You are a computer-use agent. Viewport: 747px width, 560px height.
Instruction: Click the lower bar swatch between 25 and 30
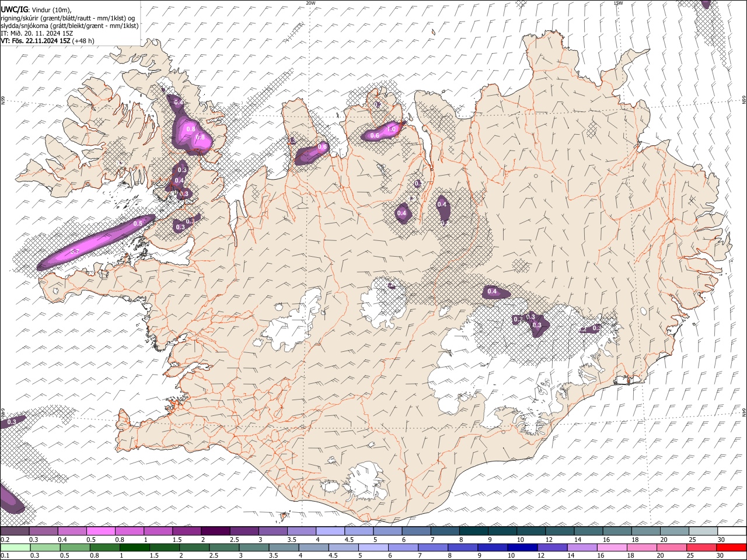[700, 548]
